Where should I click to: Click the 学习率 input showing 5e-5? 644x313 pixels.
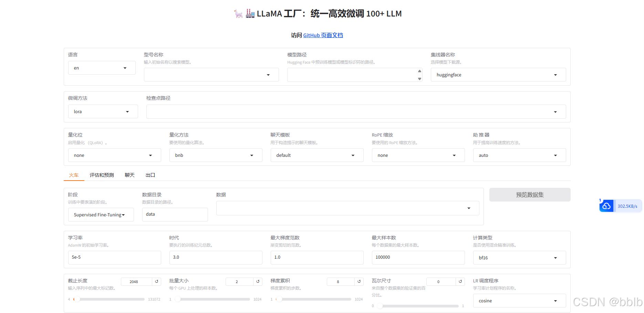pos(114,257)
